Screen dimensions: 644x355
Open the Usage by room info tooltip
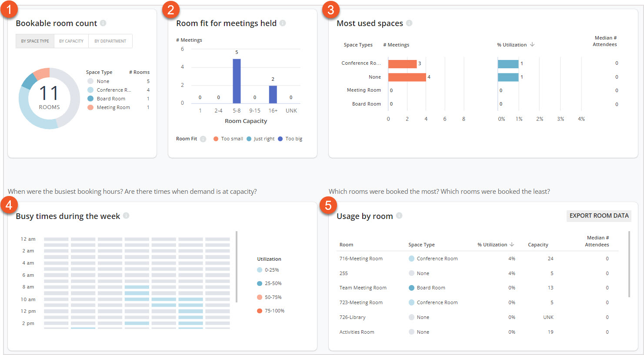(x=399, y=216)
